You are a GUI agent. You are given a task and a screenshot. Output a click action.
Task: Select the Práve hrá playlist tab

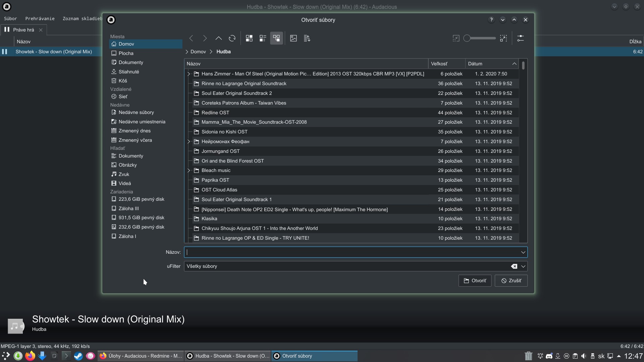(x=23, y=30)
